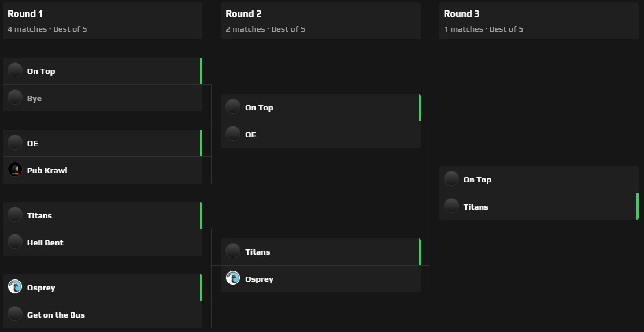Click Get on the Bus avatar
The height and width of the screenshot is (332, 644).
[15, 314]
